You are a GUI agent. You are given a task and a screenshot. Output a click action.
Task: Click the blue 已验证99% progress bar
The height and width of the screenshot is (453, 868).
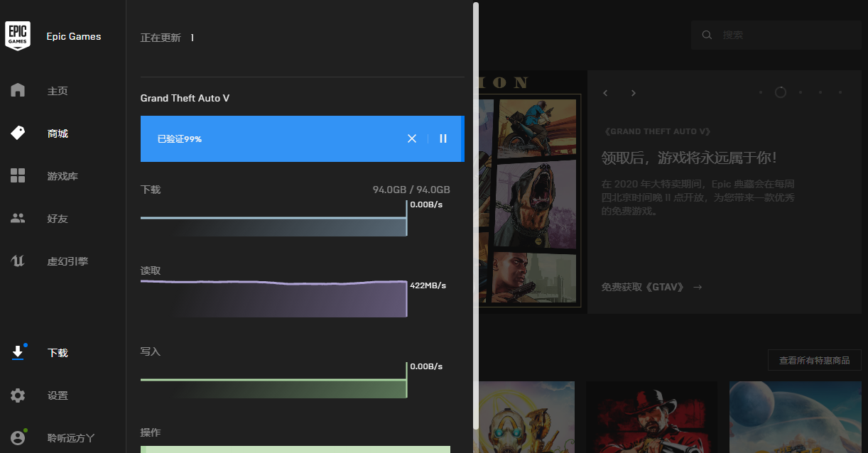(x=302, y=138)
